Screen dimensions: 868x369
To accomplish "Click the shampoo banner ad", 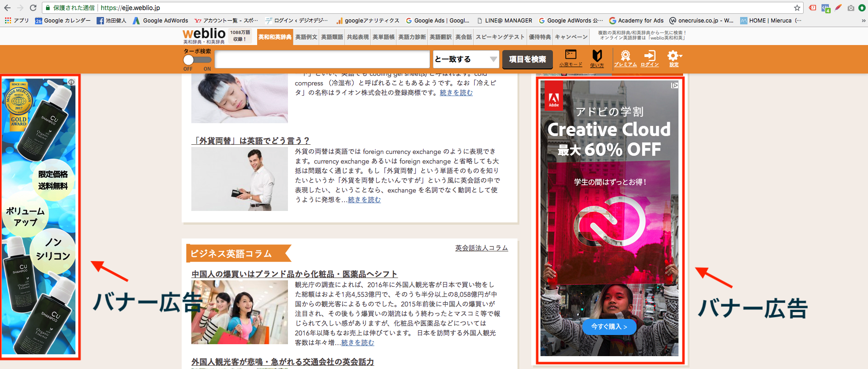I will pyautogui.click(x=39, y=216).
